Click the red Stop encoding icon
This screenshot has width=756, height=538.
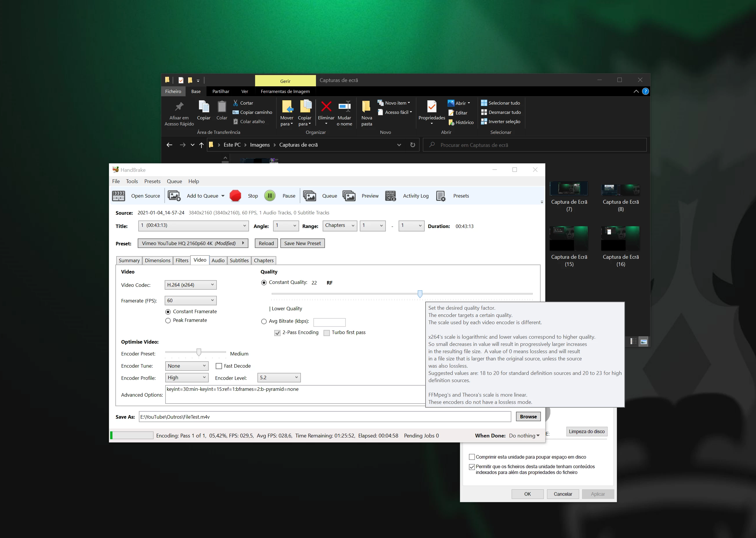coord(235,196)
